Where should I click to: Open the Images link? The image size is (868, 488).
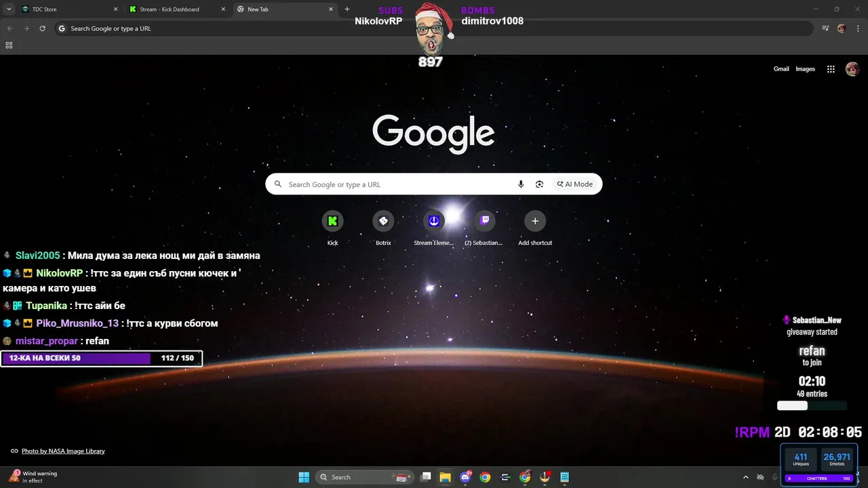coord(805,69)
